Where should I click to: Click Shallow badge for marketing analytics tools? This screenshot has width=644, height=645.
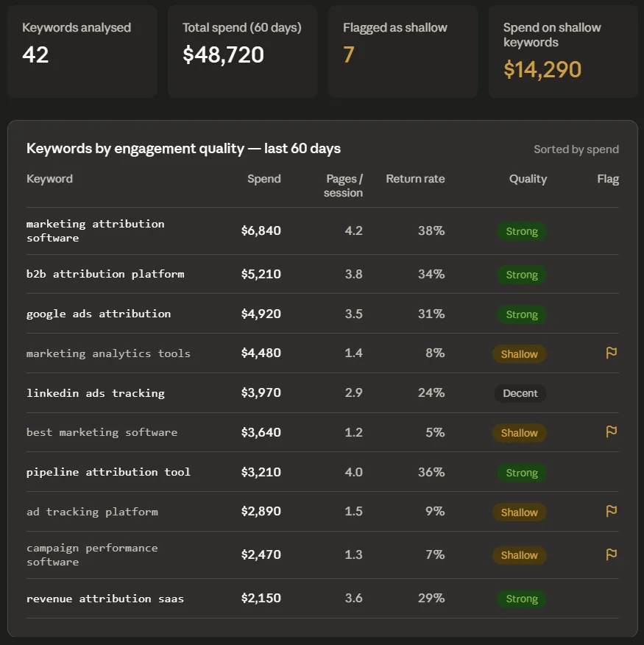[x=520, y=353]
